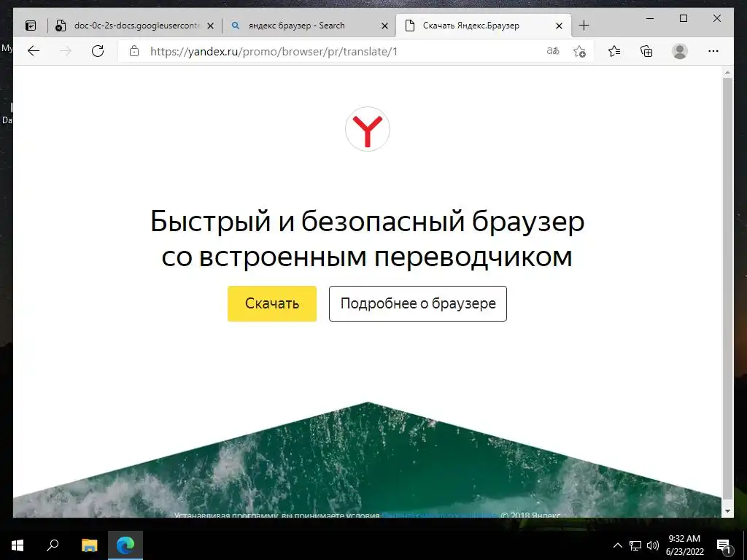This screenshot has height=560, width=747.
Task: Open a new tab with plus button
Action: tap(584, 26)
